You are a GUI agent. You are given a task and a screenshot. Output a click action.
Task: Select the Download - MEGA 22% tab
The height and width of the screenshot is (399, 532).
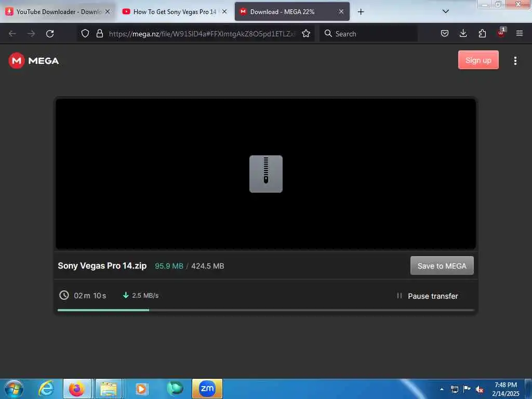click(291, 12)
